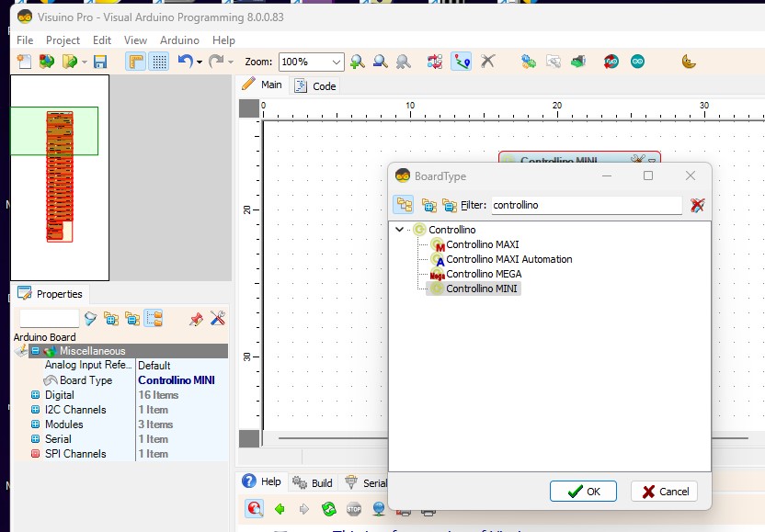Click the red Arduino upload icon
This screenshot has height=532, width=765.
click(x=611, y=62)
